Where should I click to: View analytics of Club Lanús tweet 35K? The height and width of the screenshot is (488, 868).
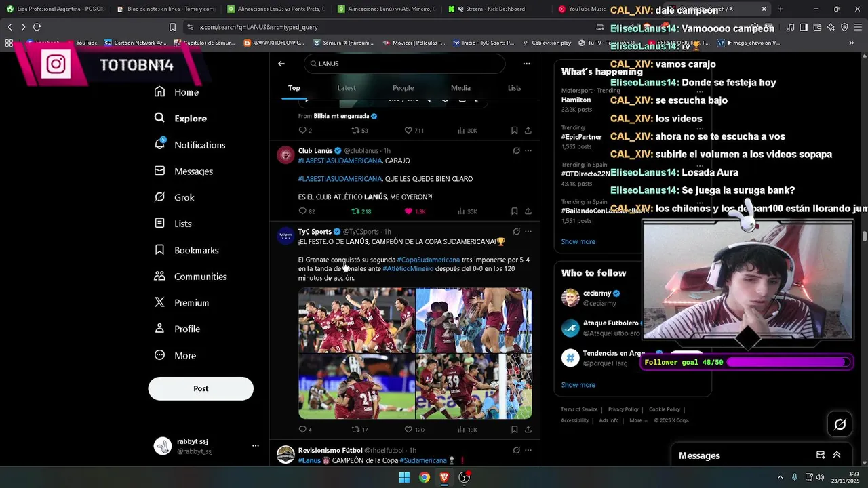point(467,211)
